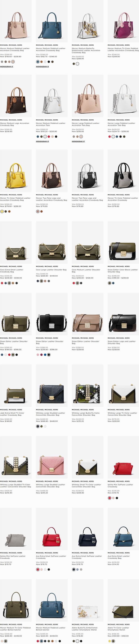View the yellow Mercer Tri-Color bag photo
This screenshot has width=139, height=644.
coord(16,171)
